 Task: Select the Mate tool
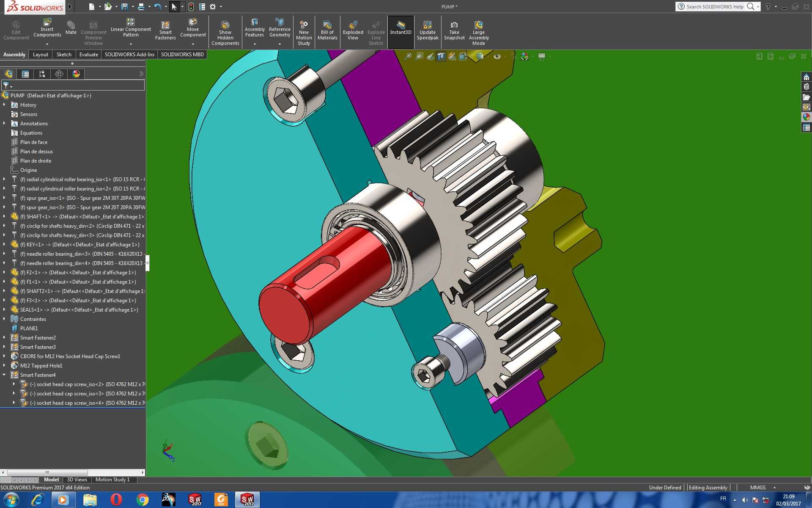(71, 27)
